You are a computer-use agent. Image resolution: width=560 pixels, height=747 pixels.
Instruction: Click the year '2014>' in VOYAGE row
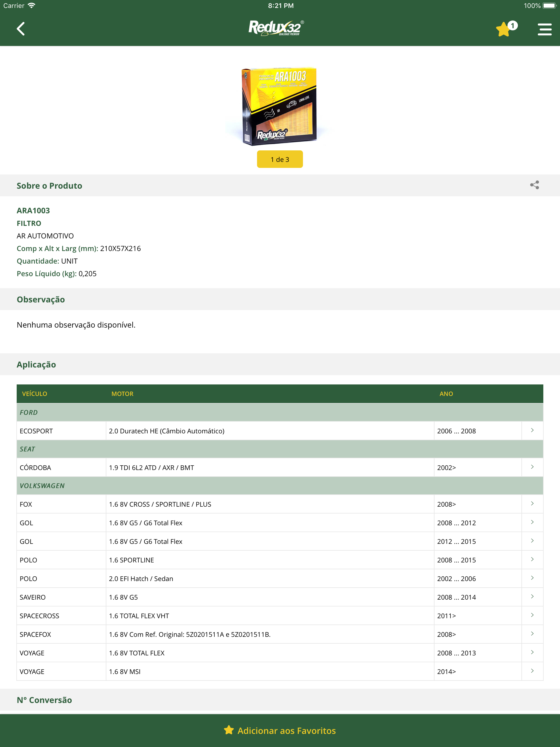(446, 671)
